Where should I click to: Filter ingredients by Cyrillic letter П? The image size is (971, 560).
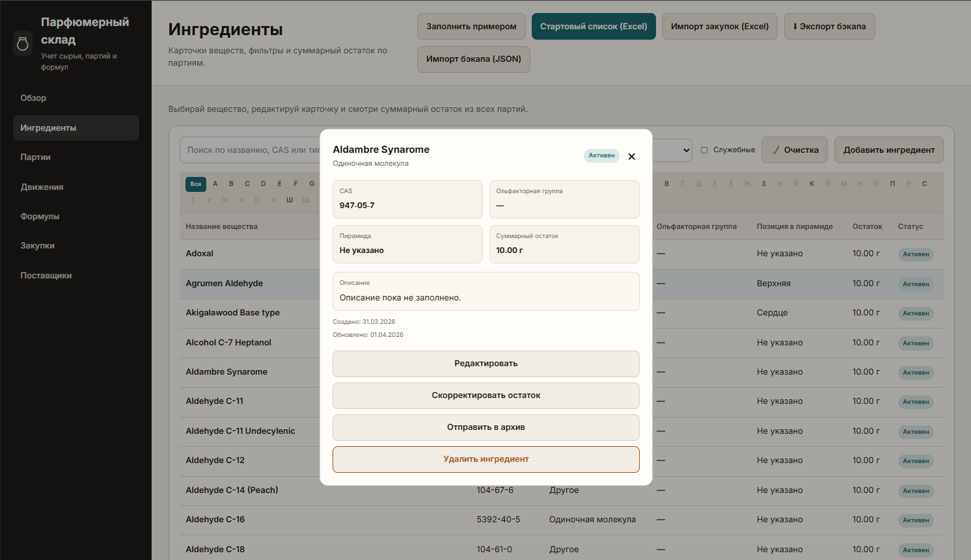click(x=892, y=184)
